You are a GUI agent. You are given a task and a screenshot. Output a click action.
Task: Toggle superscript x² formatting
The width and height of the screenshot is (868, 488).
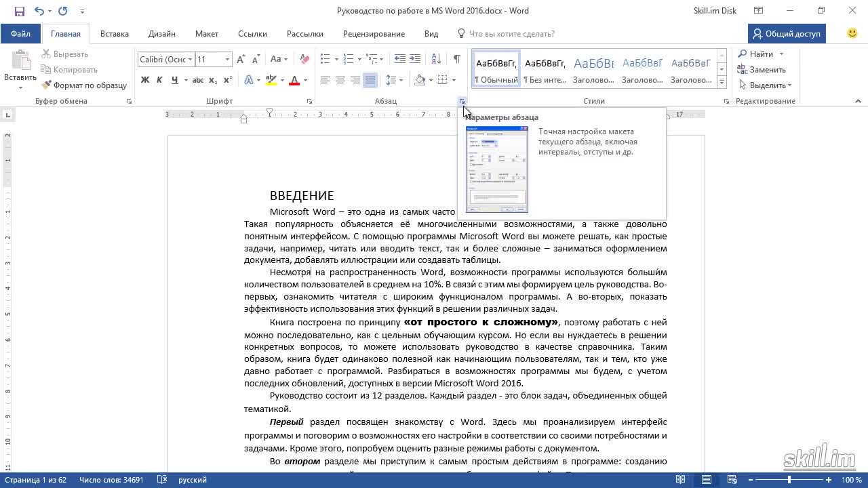[228, 80]
